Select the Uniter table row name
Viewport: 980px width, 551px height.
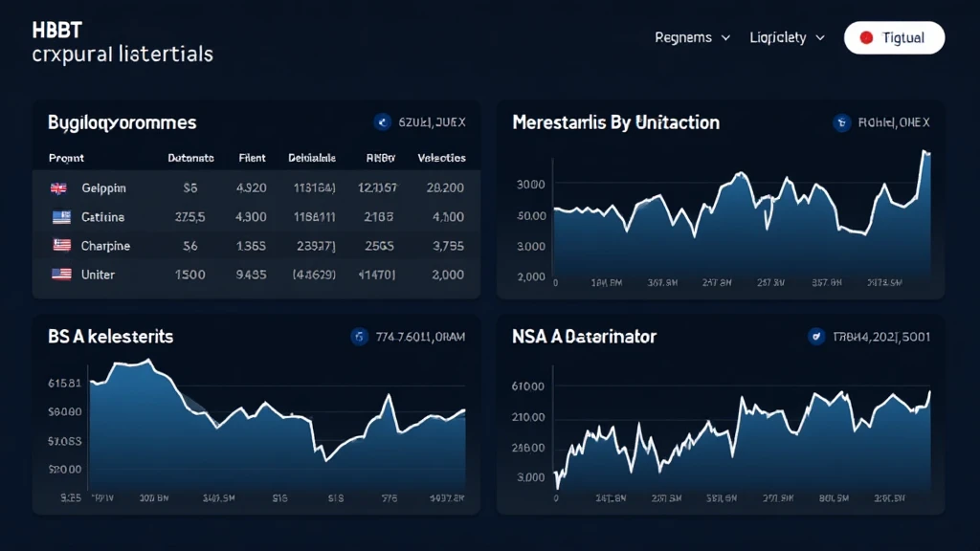[98, 275]
